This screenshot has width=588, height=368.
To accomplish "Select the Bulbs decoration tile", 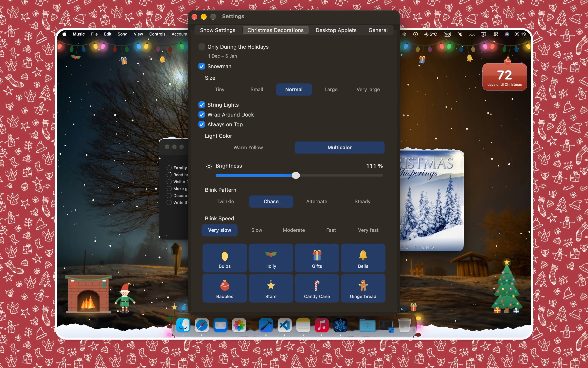I will [225, 258].
